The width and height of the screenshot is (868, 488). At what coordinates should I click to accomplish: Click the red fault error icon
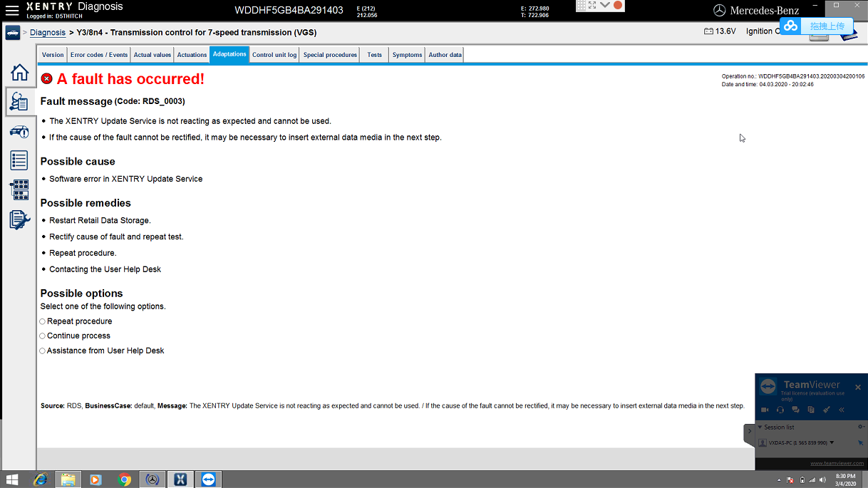pos(47,78)
